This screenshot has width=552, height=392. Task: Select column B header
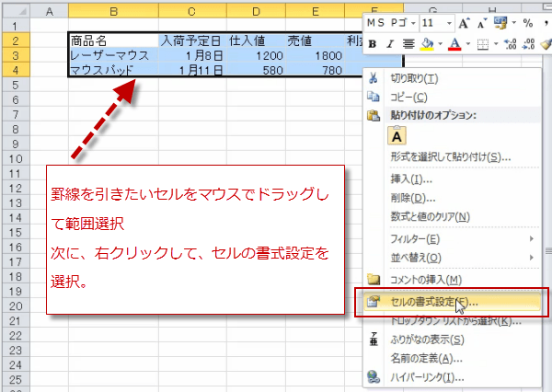point(113,11)
